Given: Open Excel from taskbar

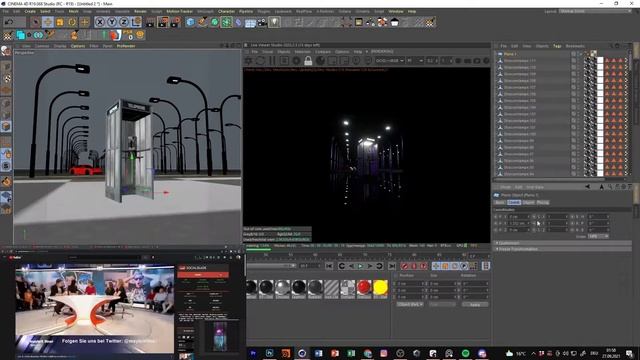Looking at the screenshot, I should pos(351,353).
